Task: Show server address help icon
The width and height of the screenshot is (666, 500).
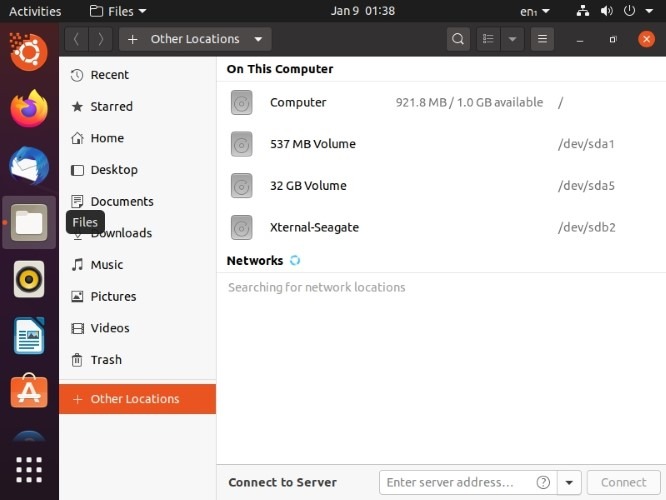Action: (x=543, y=482)
